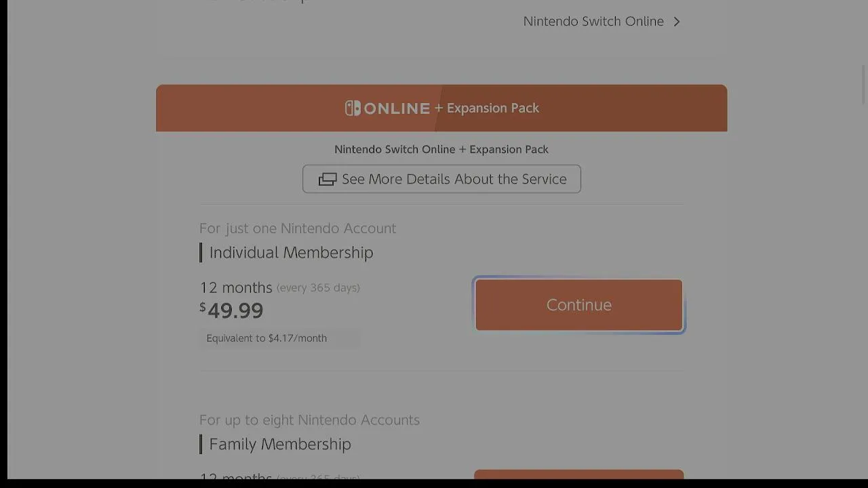The height and width of the screenshot is (488, 868).
Task: Click "For just one Nintendo Account" text
Action: (298, 228)
